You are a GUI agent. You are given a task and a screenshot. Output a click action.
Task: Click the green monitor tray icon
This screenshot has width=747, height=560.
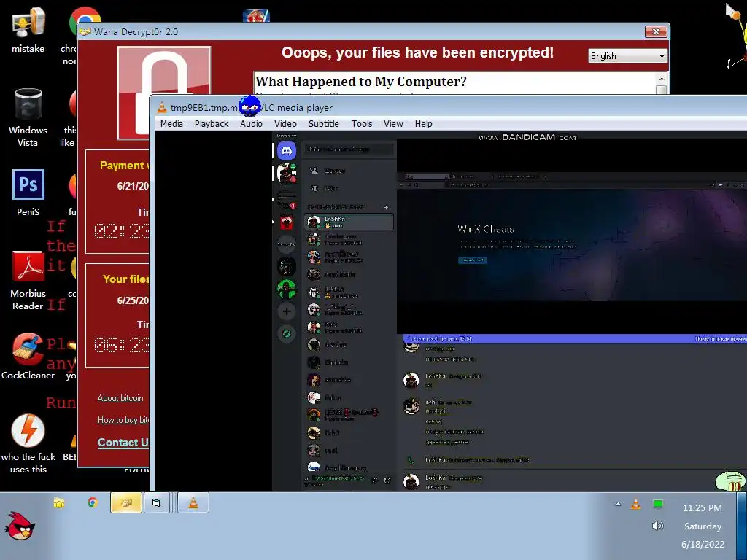coord(658,504)
